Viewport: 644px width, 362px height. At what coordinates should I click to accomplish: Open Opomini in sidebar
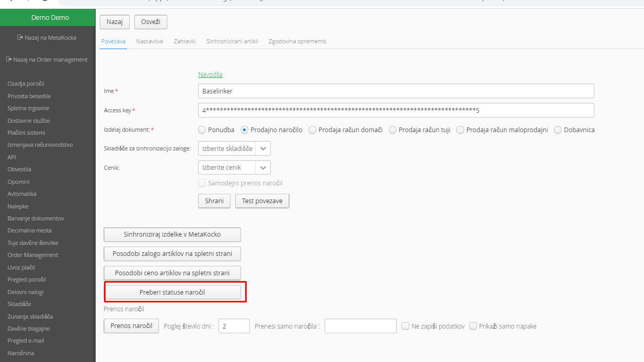[18, 182]
